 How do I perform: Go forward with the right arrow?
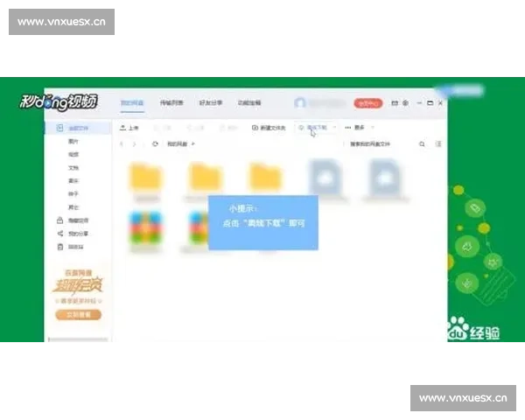pos(134,144)
